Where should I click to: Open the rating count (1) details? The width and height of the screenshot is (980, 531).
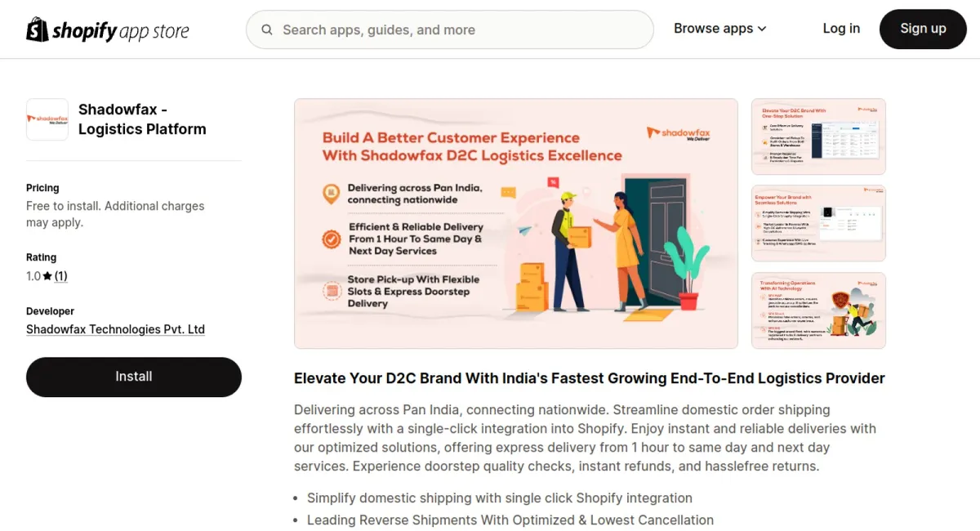coord(60,276)
